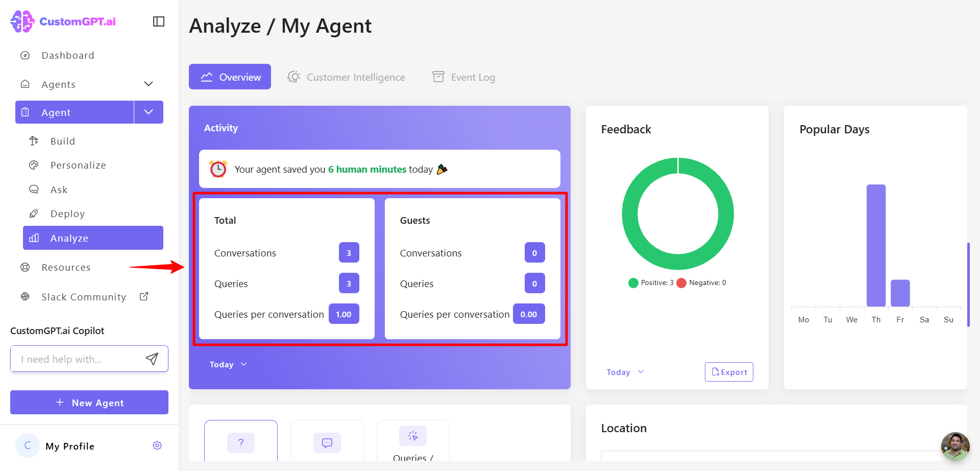Select the sparkle Queries card icon

coord(413,436)
